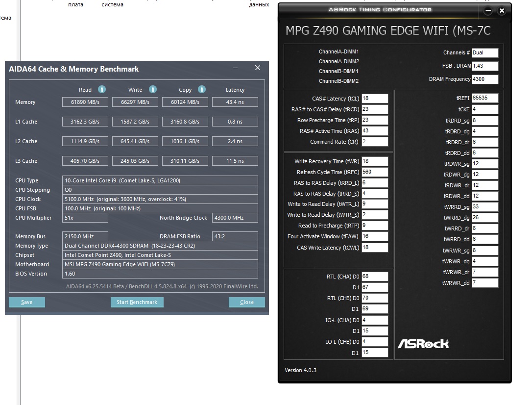Close the ASRock Timing Configurator window

(x=502, y=11)
